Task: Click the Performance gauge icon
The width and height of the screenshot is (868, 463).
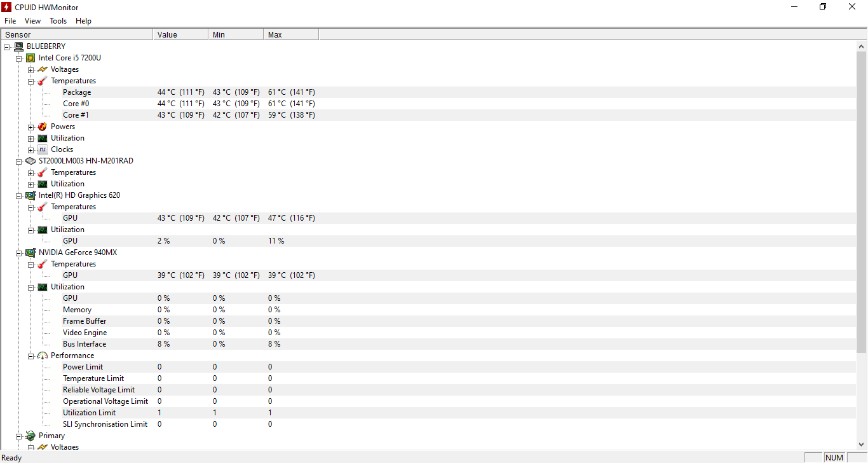Action: click(43, 356)
